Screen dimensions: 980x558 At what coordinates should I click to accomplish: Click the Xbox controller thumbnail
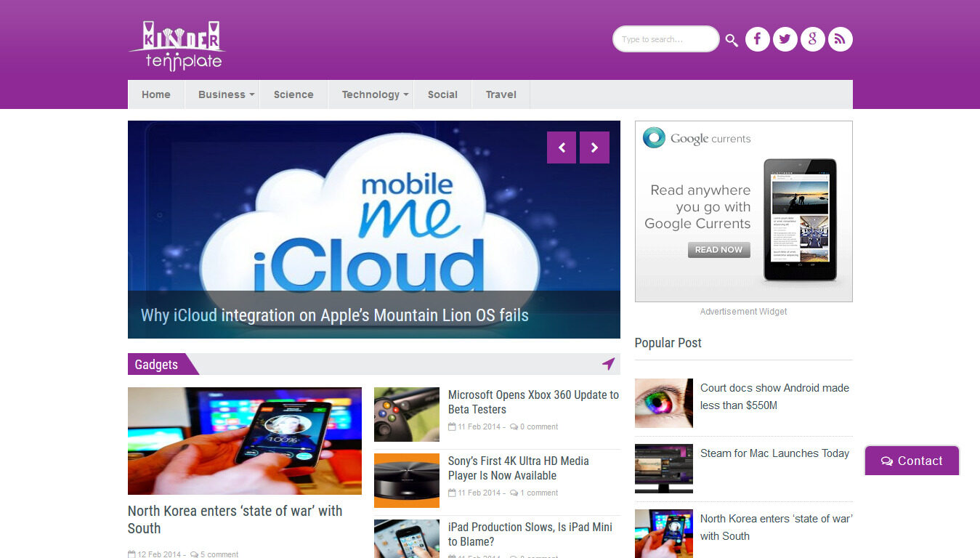[407, 415]
